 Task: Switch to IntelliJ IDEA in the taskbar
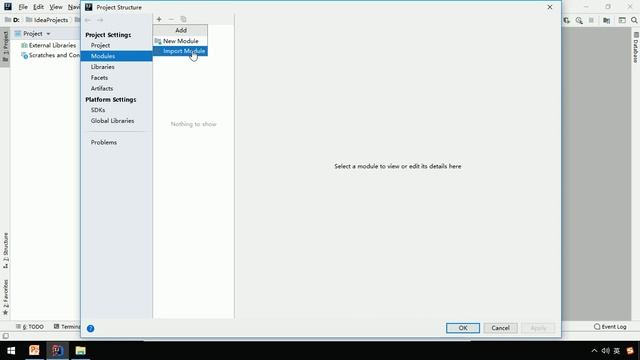coord(58,350)
